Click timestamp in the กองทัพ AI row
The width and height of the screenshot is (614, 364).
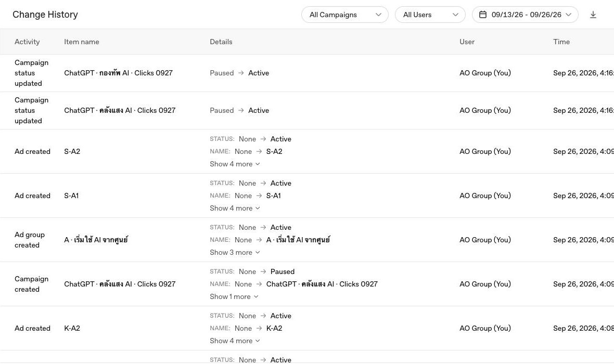click(583, 73)
